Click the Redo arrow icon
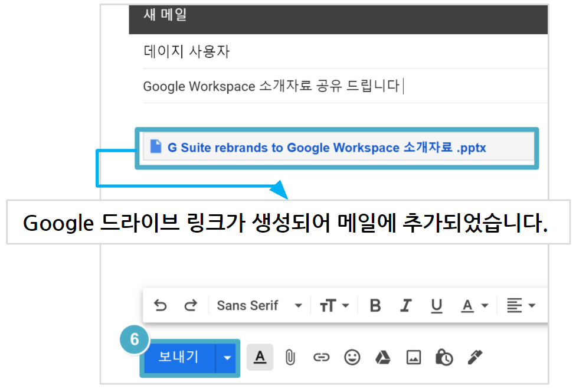 pos(191,305)
